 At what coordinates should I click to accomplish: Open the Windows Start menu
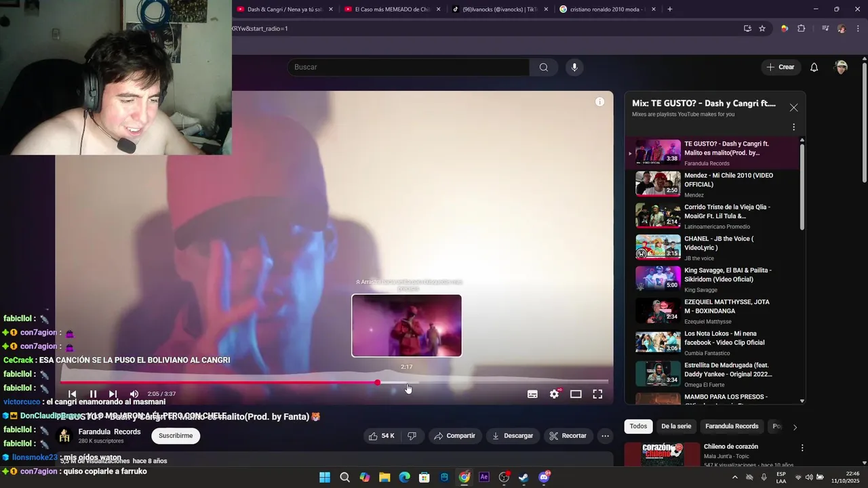(325, 477)
